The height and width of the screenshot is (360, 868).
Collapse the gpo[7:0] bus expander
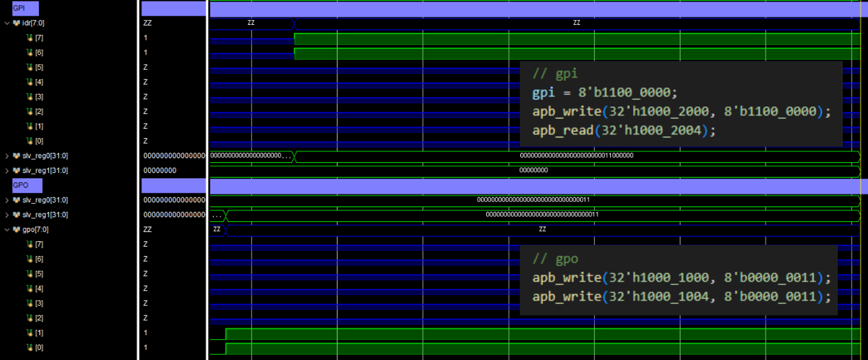pos(7,230)
